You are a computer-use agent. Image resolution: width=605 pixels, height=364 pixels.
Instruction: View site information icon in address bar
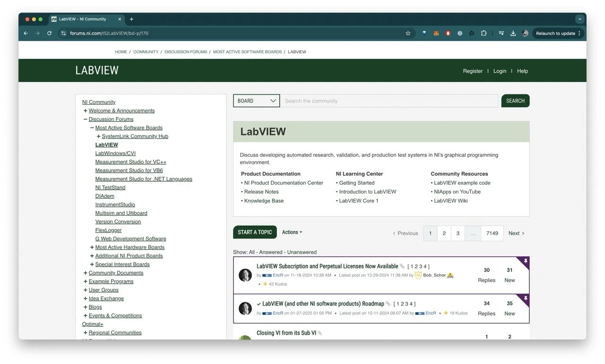tap(64, 34)
